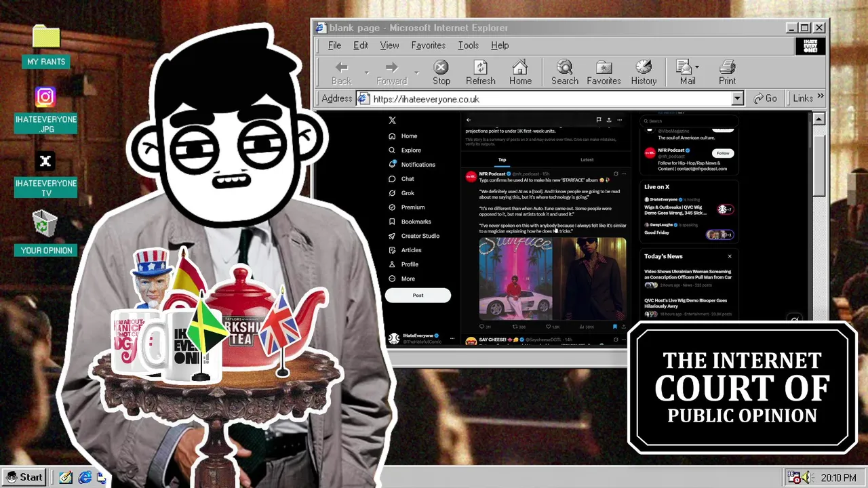Click the Forward arrow toolbar button

click(x=391, y=73)
